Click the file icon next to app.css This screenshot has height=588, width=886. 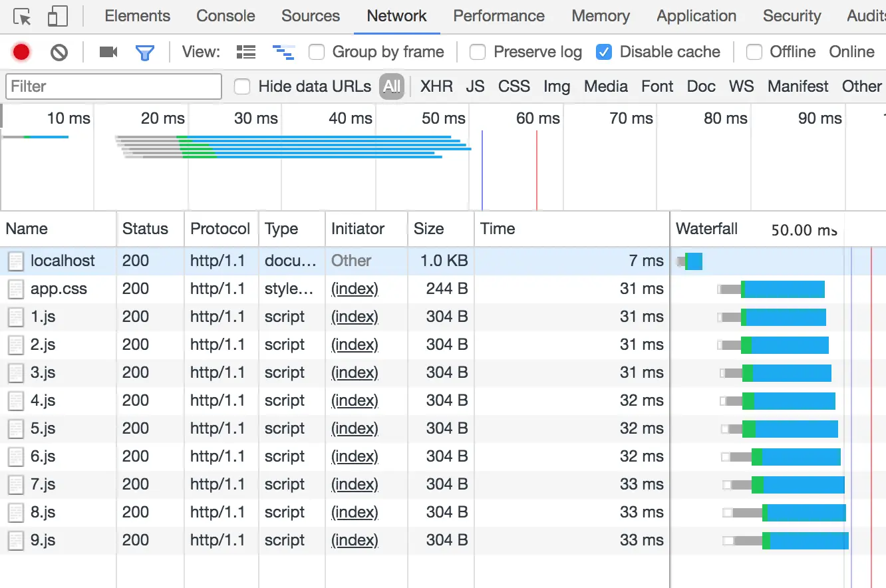click(15, 289)
